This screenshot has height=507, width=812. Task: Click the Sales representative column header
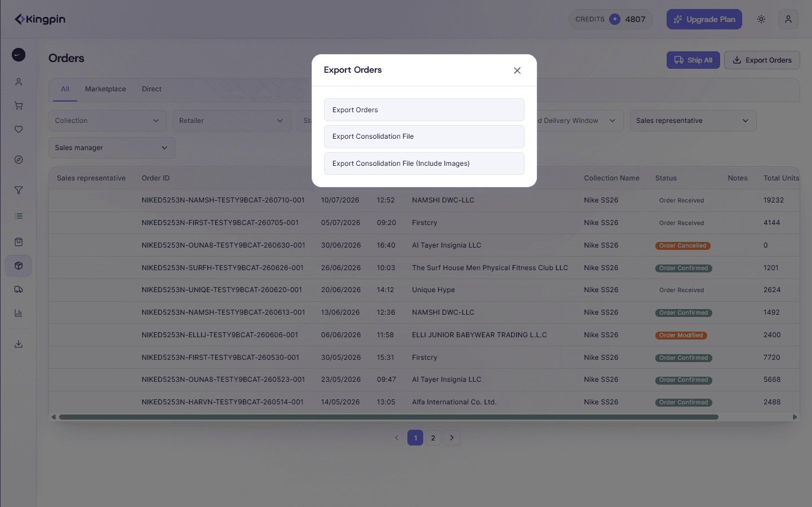[91, 178]
